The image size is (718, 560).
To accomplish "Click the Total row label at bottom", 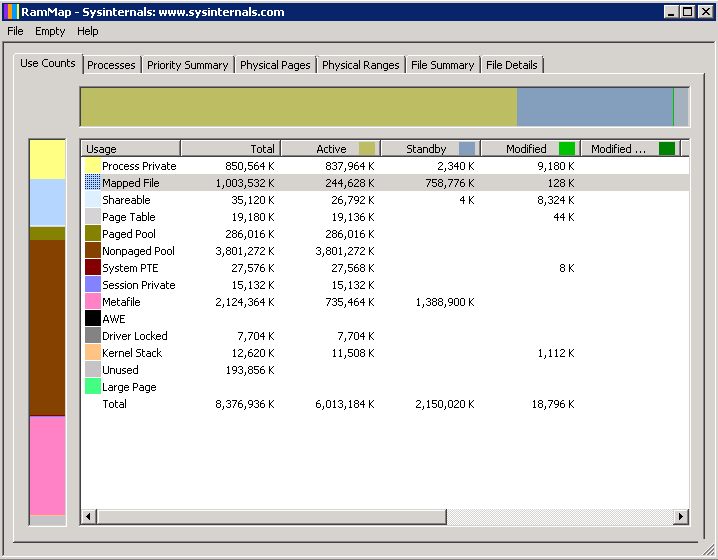I will pos(114,404).
